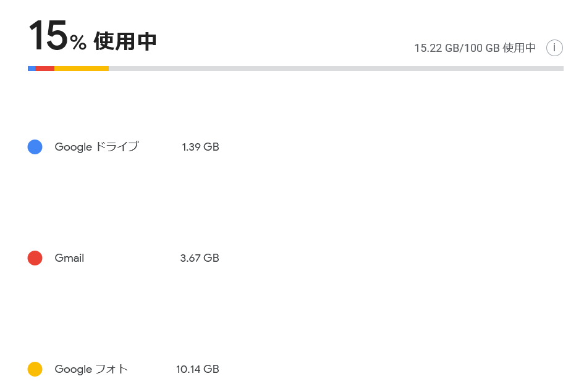The height and width of the screenshot is (392, 584).
Task: Click the red segment of storage bar
Action: 44,69
